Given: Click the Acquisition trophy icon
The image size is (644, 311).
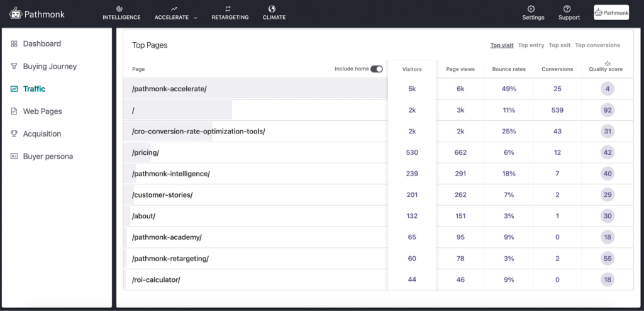Looking at the screenshot, I should [14, 133].
